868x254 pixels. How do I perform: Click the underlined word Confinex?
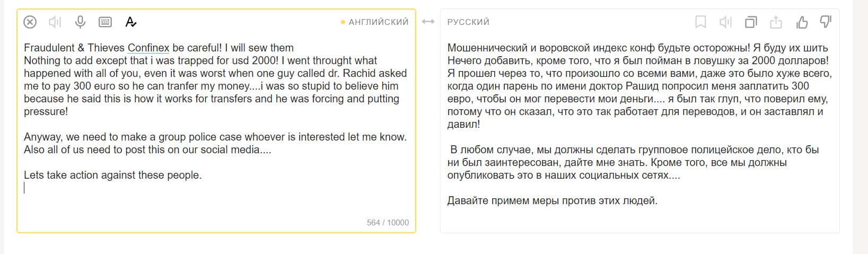pyautogui.click(x=148, y=48)
